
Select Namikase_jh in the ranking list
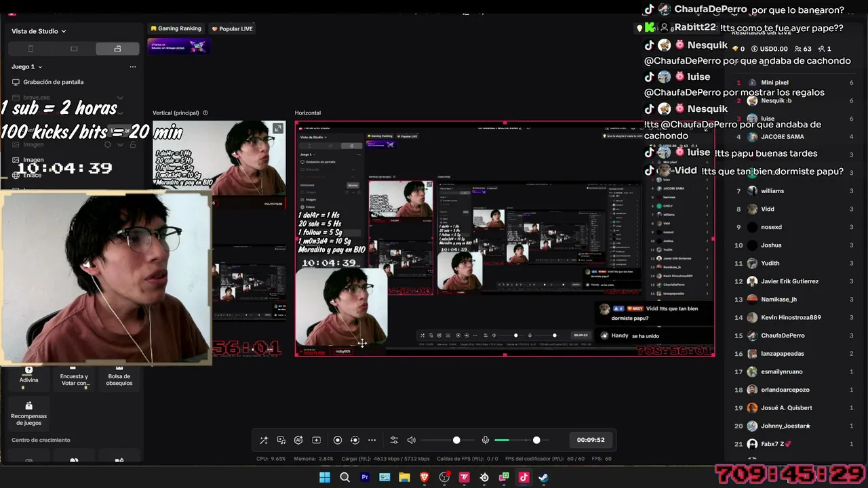tap(795, 300)
